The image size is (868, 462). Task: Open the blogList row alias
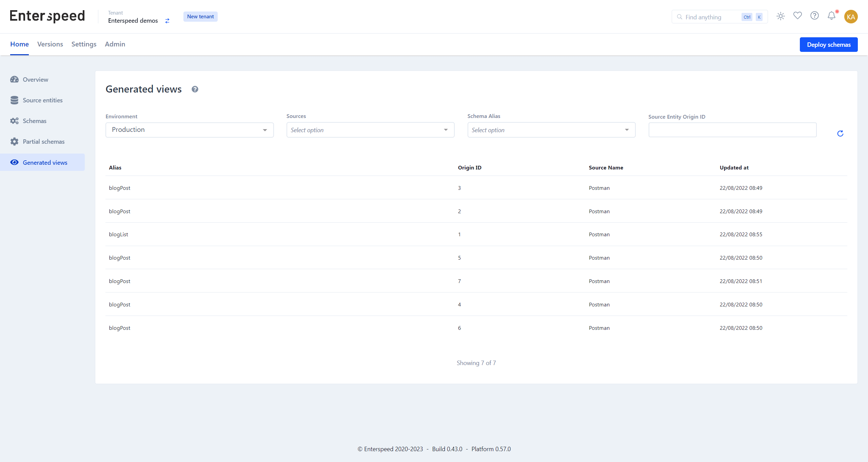point(118,234)
